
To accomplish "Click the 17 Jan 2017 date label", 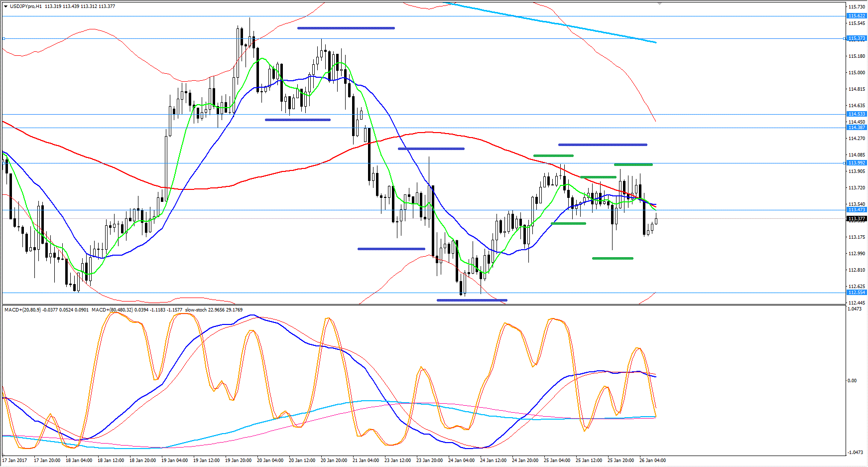I will click(15, 461).
